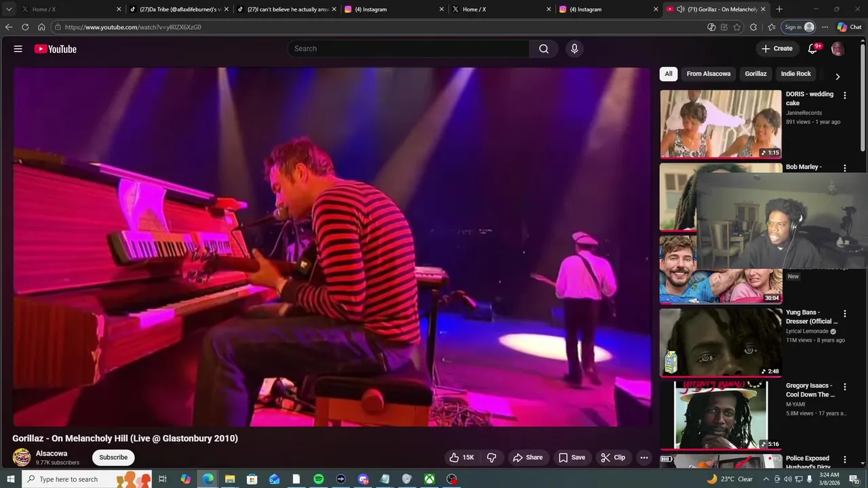Like the Gorillaz video

(x=462, y=457)
